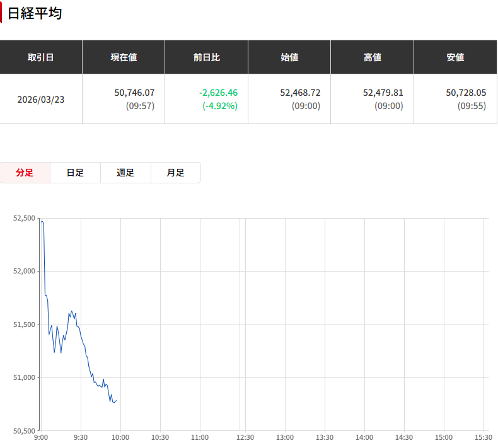Select the 前日比 column header
Viewport: 498px width, 448px height.
pos(206,57)
